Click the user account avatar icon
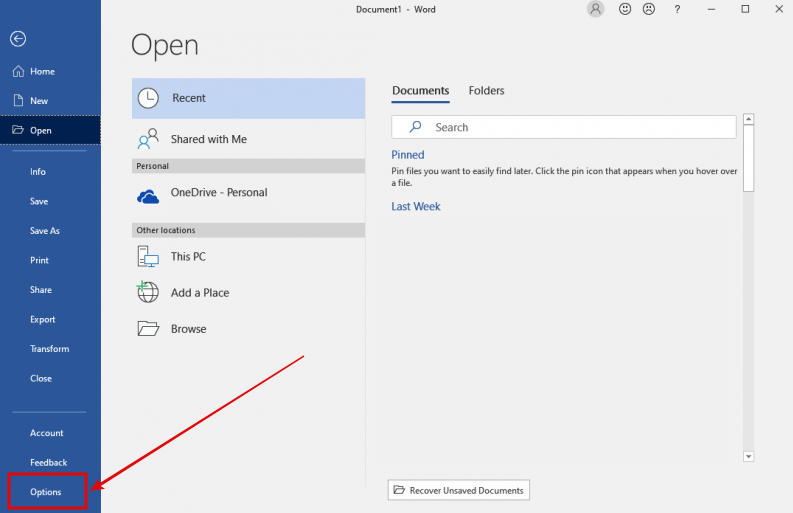 pyautogui.click(x=596, y=9)
